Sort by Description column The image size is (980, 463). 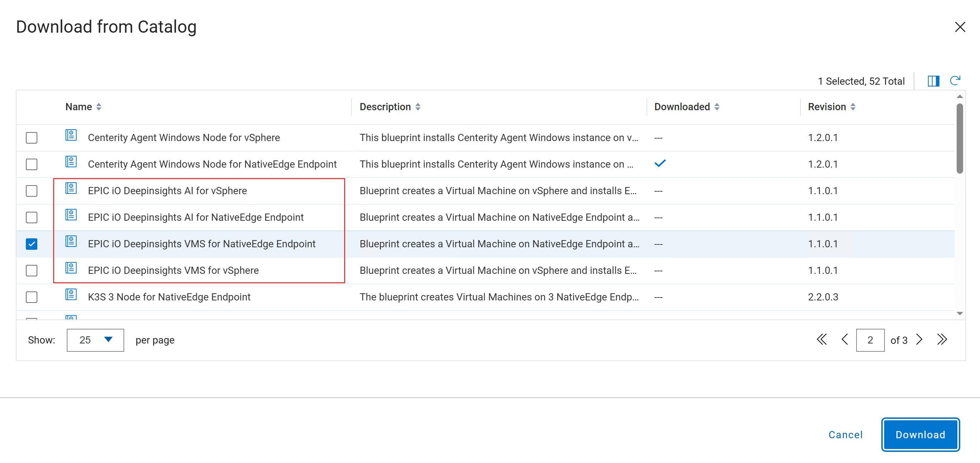pyautogui.click(x=418, y=107)
